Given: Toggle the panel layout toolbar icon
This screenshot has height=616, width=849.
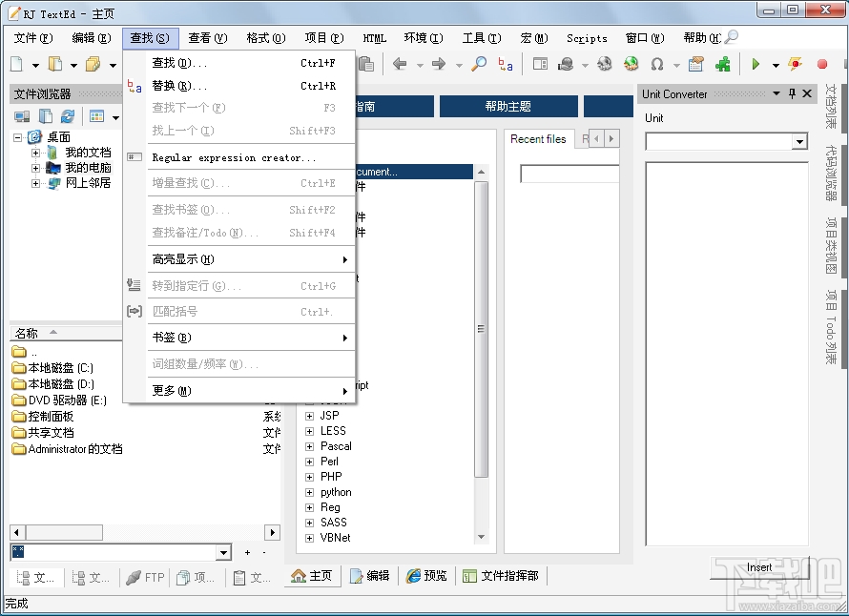Looking at the screenshot, I should point(540,65).
